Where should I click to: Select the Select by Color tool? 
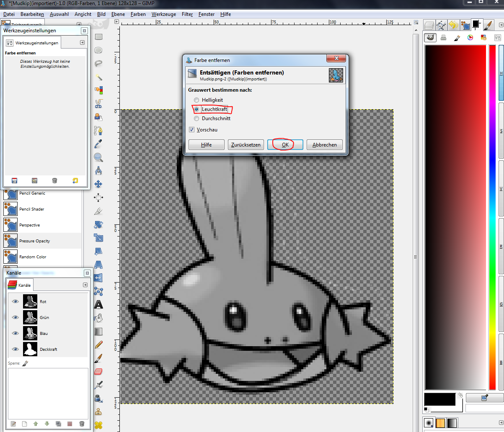[98, 90]
